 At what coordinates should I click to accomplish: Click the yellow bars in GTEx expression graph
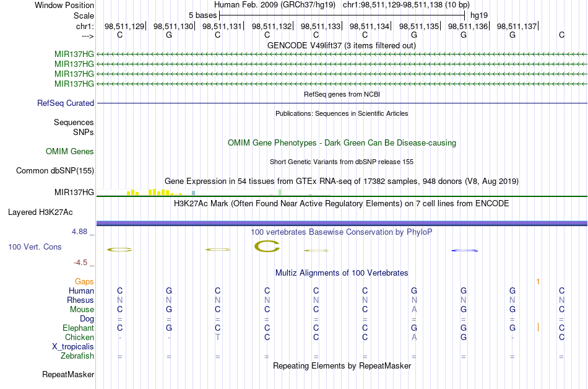pos(153,193)
